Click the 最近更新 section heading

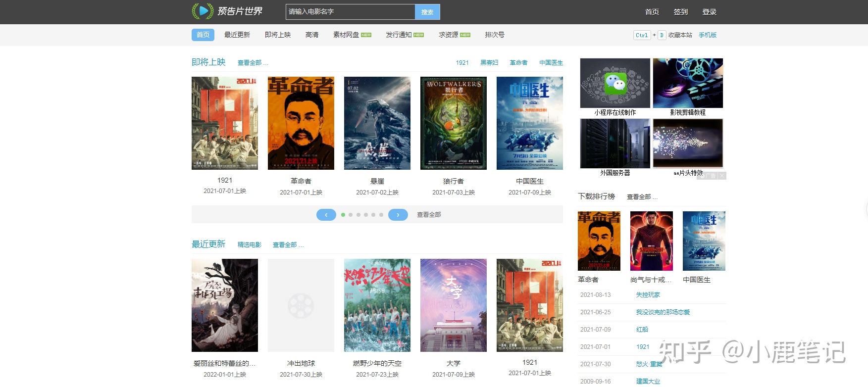(x=208, y=244)
